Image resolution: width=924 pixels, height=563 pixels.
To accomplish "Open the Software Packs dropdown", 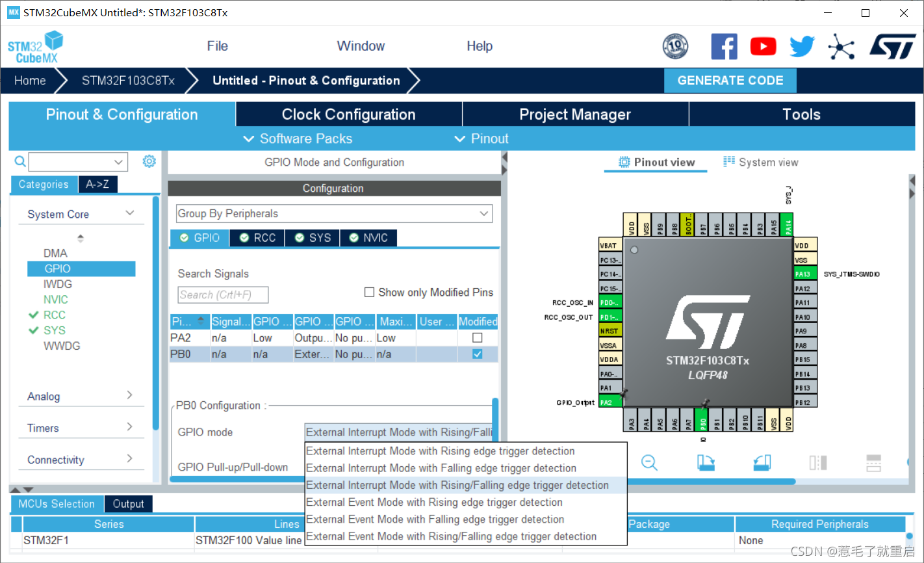I will coord(298,138).
